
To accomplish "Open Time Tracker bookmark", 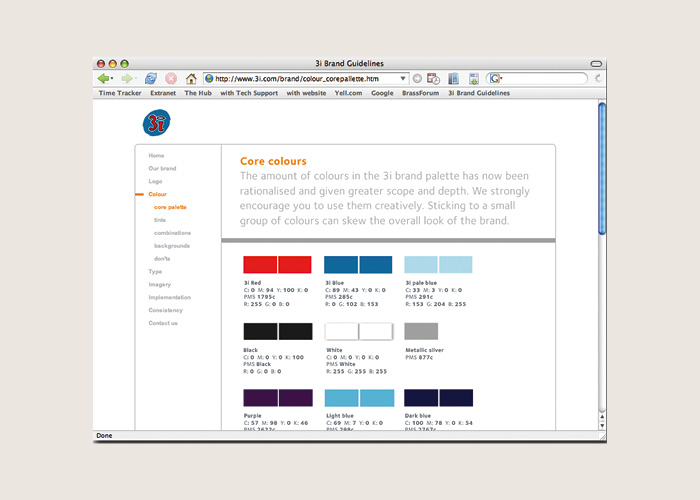I will (120, 93).
